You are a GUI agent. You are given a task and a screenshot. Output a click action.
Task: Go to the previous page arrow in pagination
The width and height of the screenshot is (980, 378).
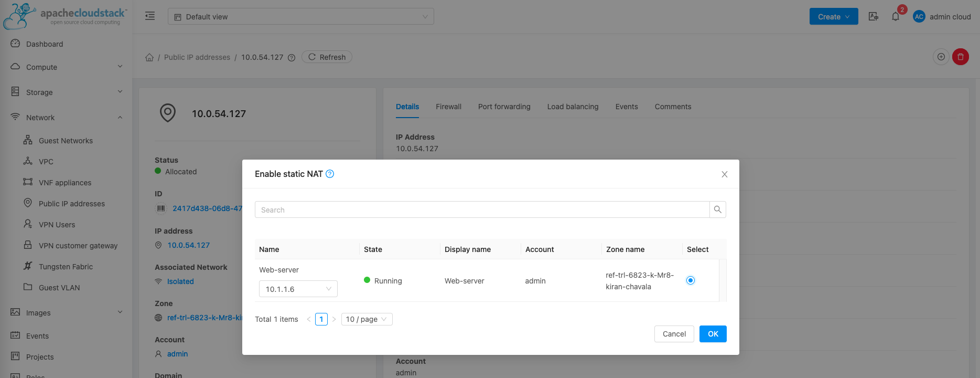309,319
